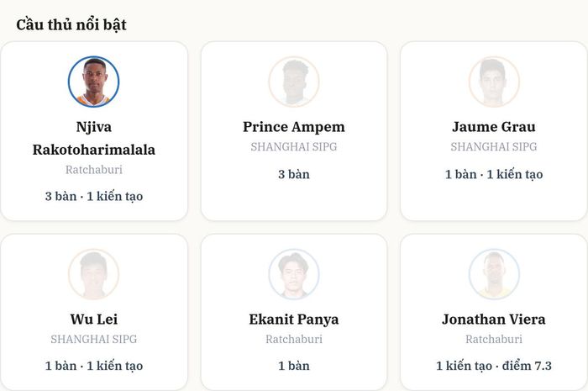
Task: Open Wu Lei's player avatar
Action: pyautogui.click(x=94, y=274)
